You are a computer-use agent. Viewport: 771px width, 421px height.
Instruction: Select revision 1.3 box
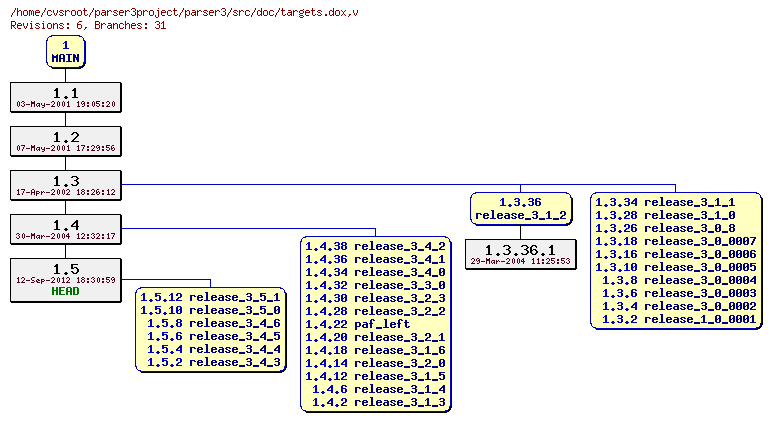pos(65,185)
